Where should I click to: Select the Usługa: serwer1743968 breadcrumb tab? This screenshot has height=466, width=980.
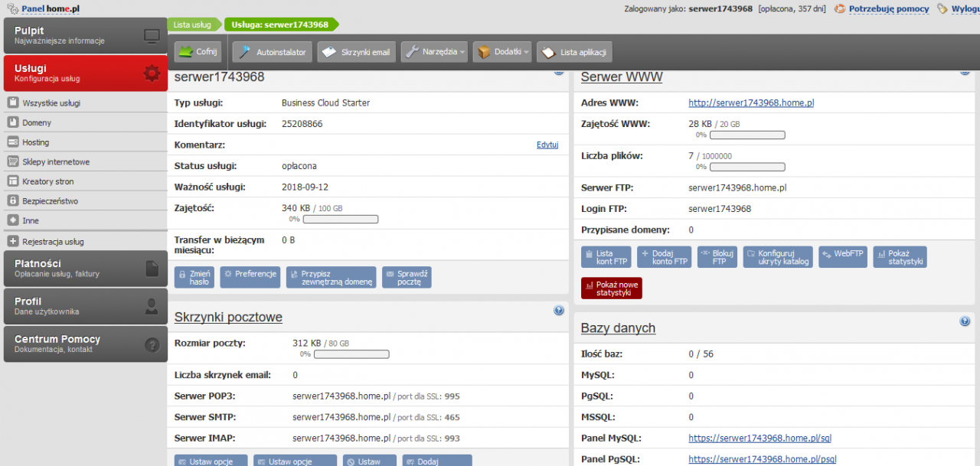[280, 24]
